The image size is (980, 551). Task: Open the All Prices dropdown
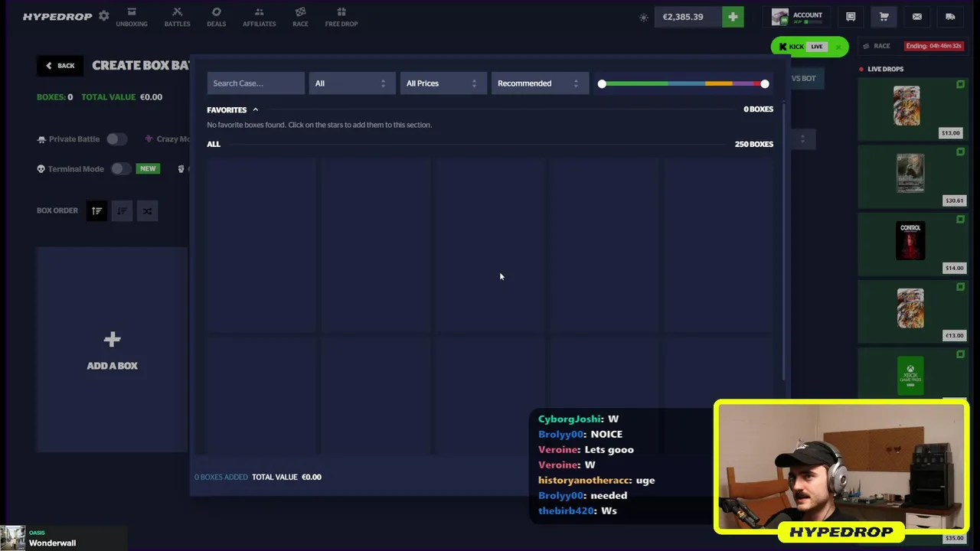click(443, 83)
